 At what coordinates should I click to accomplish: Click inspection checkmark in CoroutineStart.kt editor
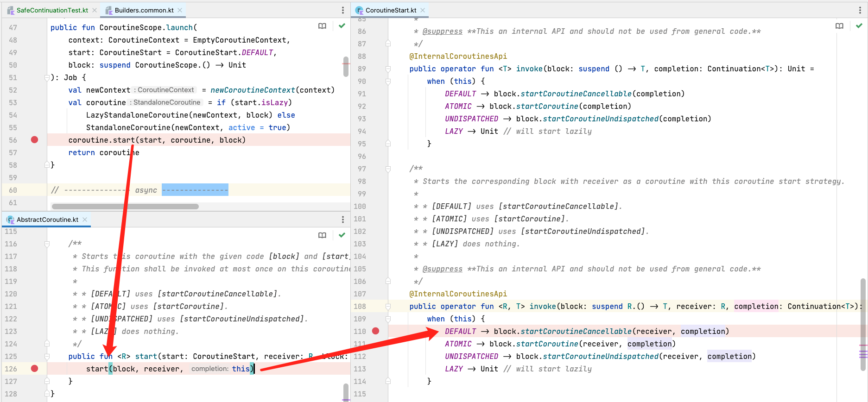(x=859, y=26)
